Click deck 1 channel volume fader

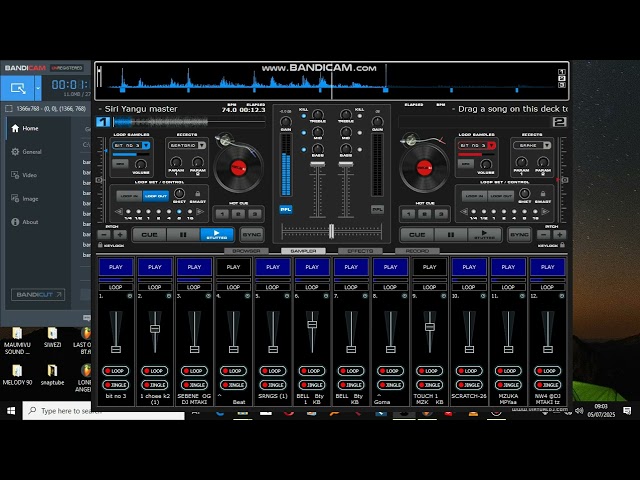click(x=318, y=164)
